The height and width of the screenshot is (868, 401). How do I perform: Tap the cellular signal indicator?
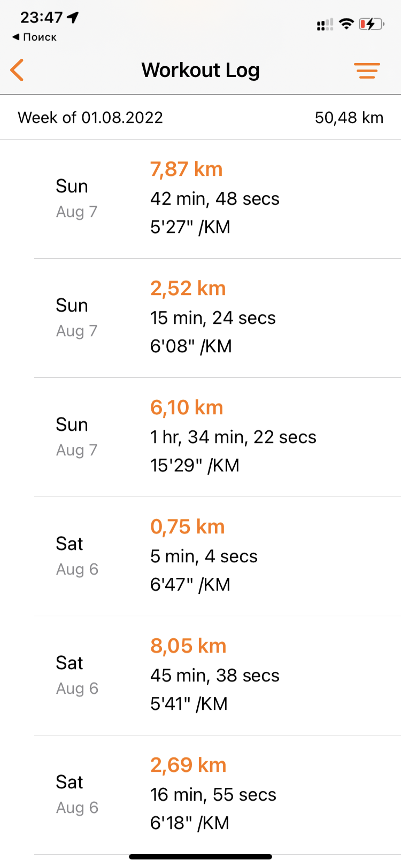pos(325,25)
